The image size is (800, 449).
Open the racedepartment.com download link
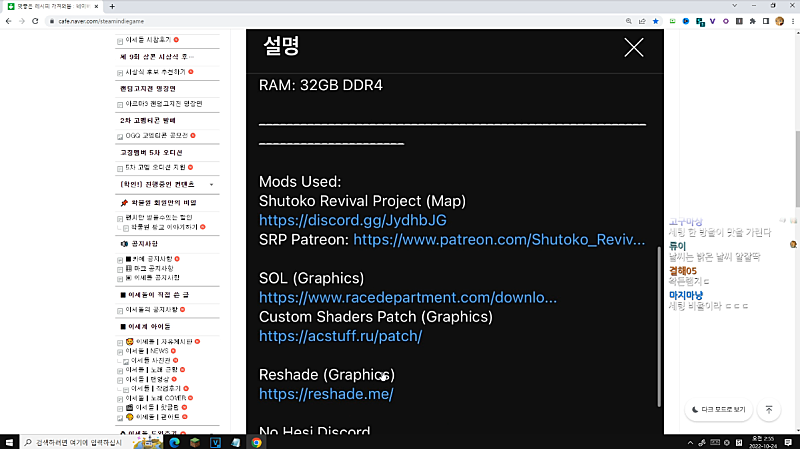(408, 297)
